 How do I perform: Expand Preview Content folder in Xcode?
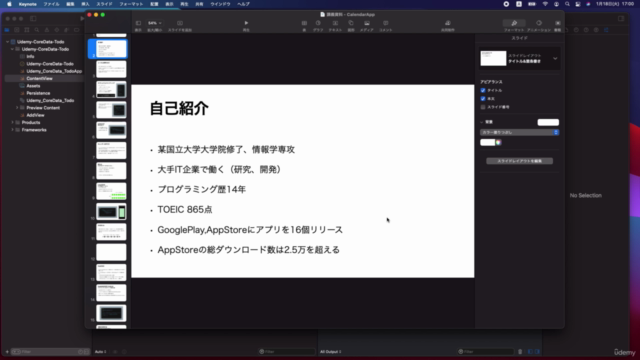point(17,108)
